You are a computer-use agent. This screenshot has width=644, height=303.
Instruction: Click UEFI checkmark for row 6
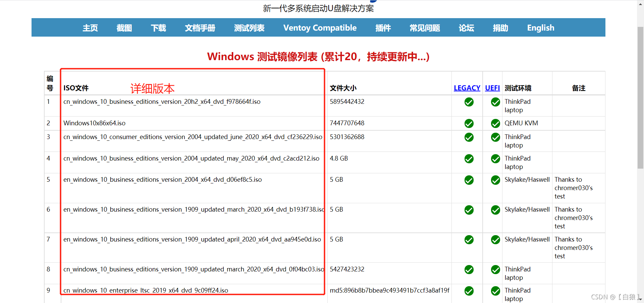point(495,210)
